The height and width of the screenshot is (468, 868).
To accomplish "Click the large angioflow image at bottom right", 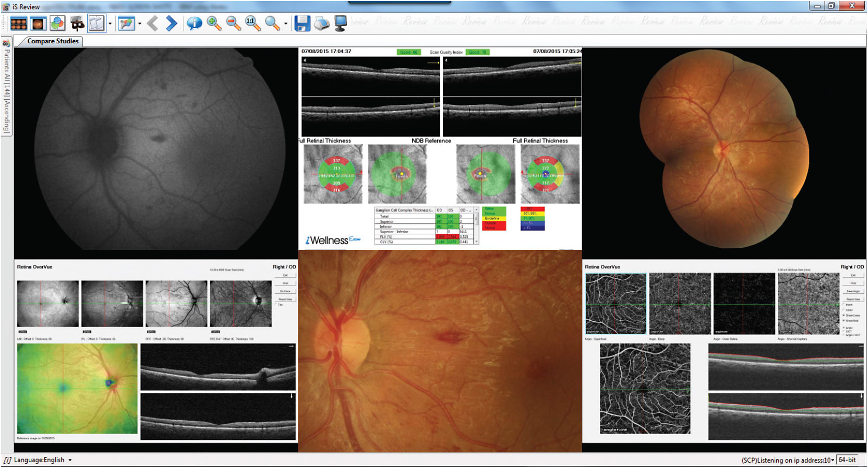I will [645, 389].
